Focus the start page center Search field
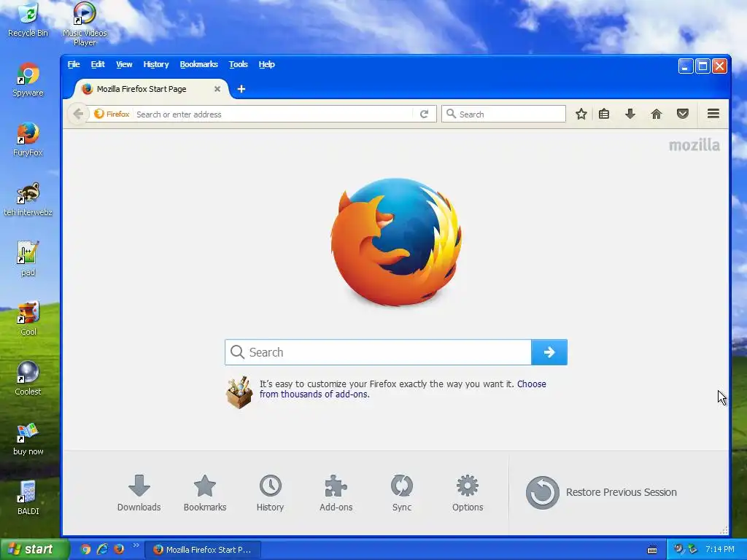747x560 pixels. point(378,352)
